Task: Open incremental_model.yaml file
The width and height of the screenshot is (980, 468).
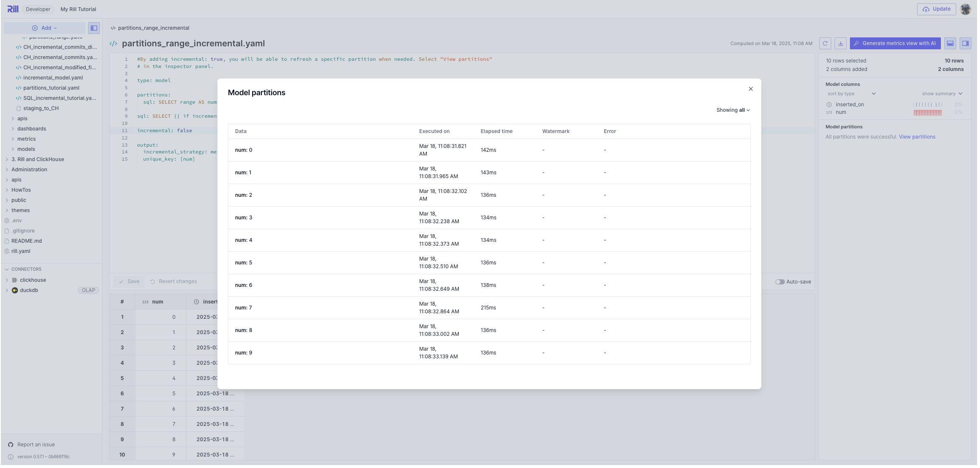Action: coord(53,78)
